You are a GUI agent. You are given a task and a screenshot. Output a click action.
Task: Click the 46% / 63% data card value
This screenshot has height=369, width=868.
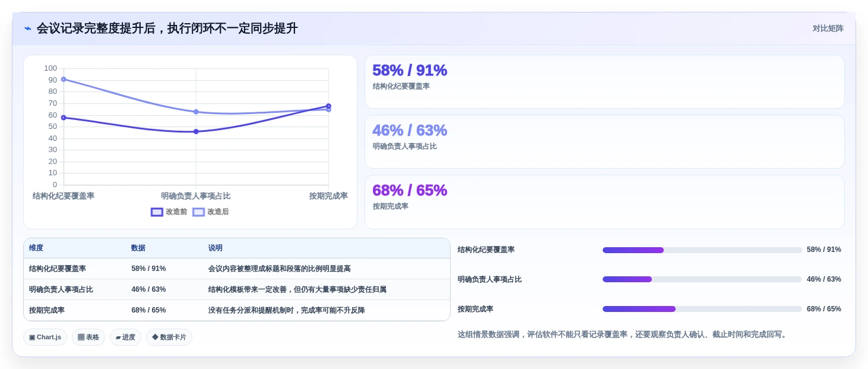pyautogui.click(x=410, y=130)
